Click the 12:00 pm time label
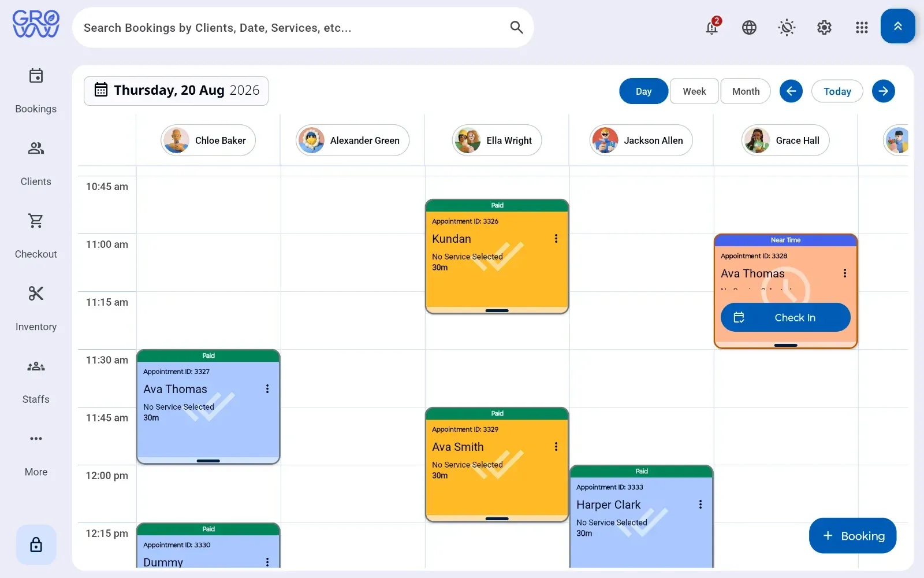The width and height of the screenshot is (924, 578). [107, 476]
